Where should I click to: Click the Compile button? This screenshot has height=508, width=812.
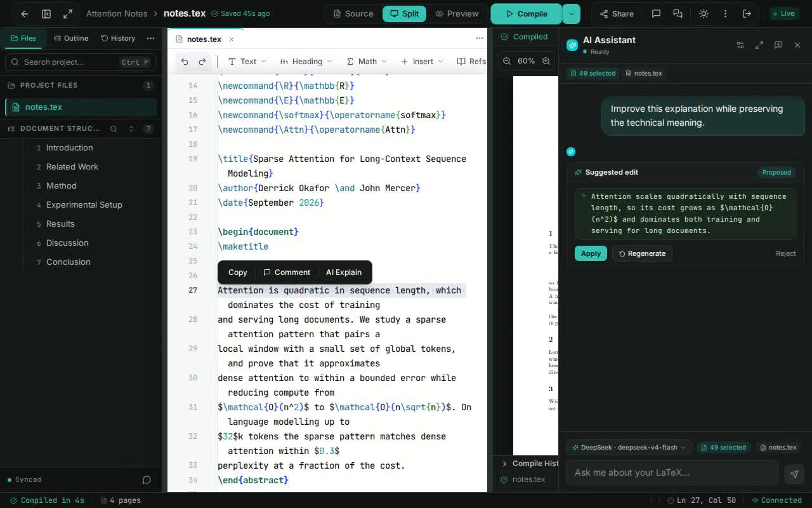526,13
